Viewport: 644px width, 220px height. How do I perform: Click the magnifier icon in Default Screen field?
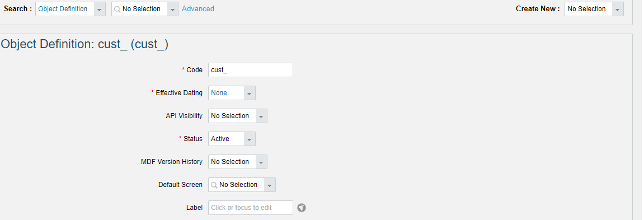(214, 185)
